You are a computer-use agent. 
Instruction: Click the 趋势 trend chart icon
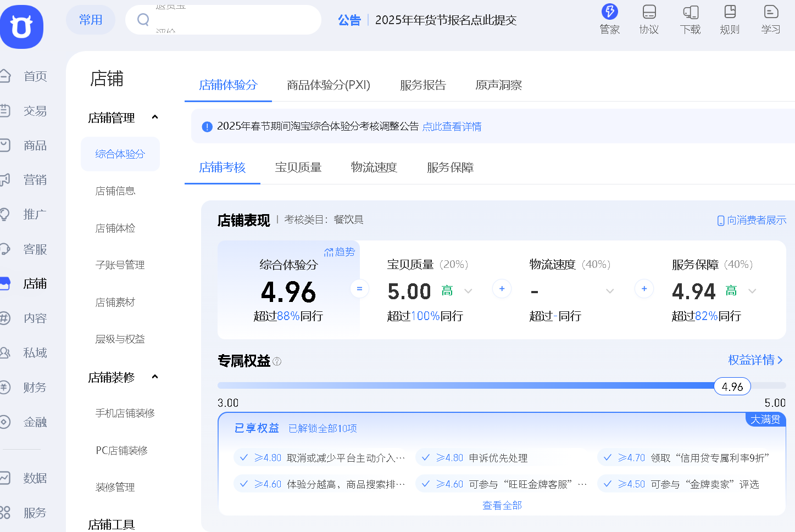click(329, 252)
